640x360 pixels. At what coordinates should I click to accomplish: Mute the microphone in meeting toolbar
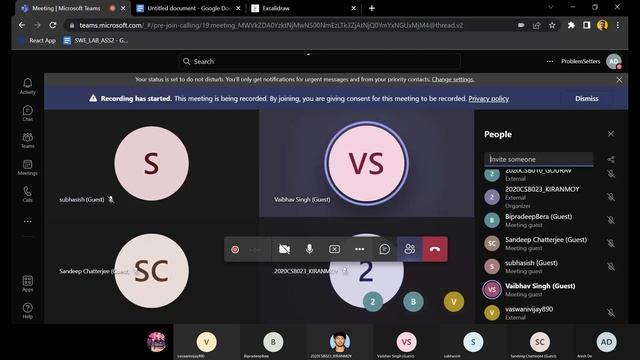[x=309, y=249]
